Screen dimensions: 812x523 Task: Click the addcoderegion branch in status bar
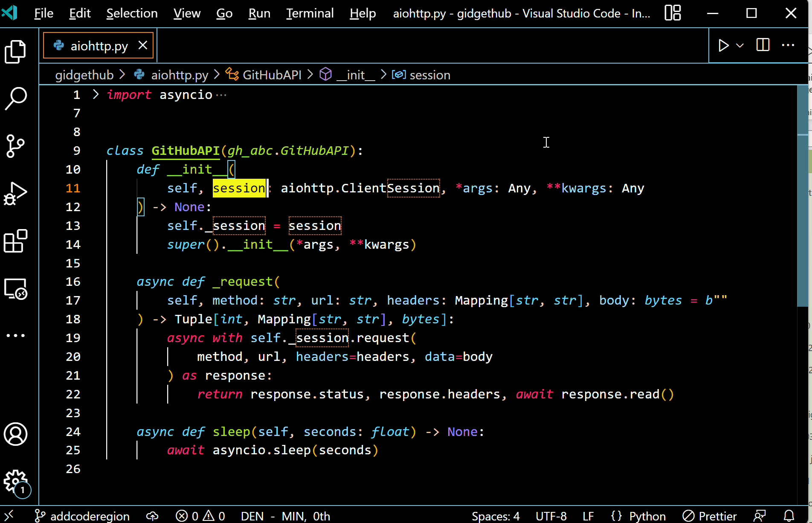(82, 516)
